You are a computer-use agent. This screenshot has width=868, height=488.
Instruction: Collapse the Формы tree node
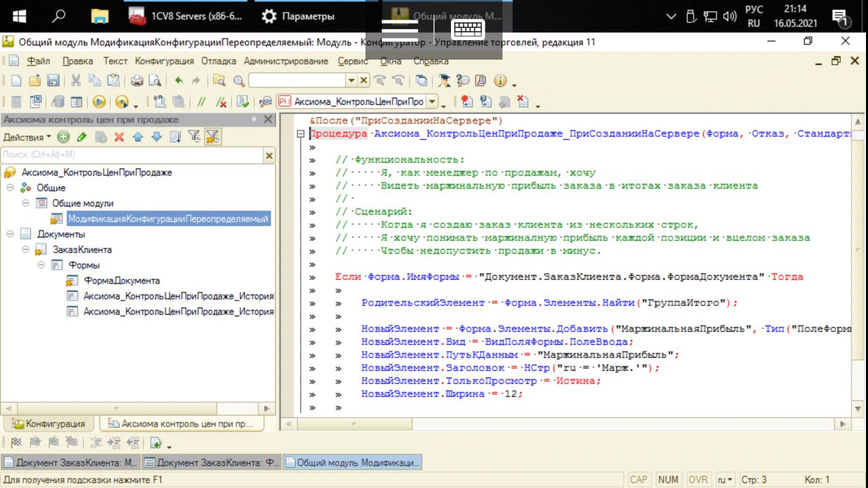(41, 265)
